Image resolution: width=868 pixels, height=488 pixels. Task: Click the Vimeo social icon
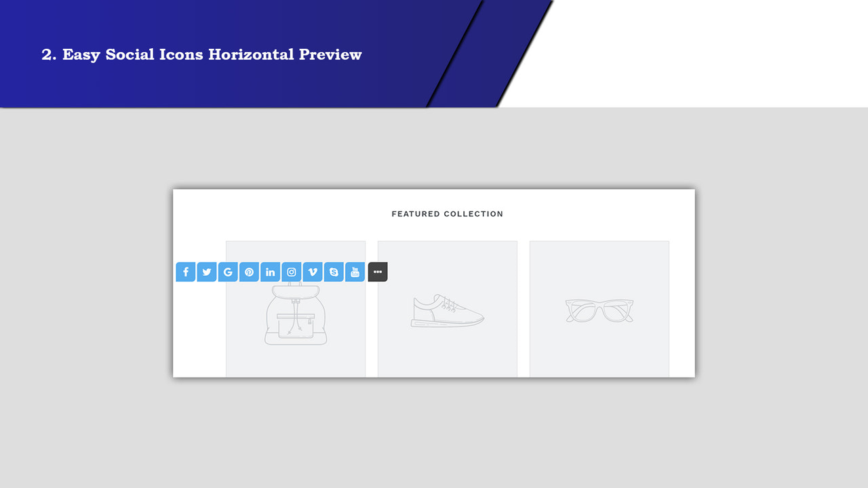[312, 272]
